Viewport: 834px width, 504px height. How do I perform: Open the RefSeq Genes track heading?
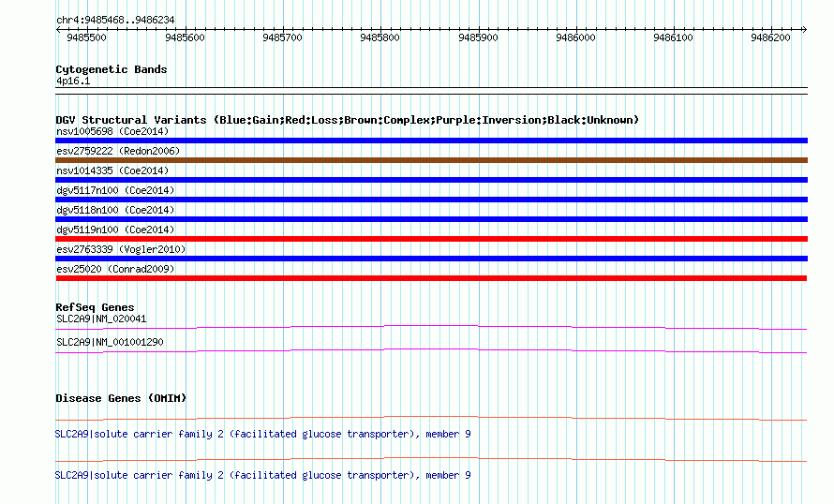pyautogui.click(x=95, y=307)
